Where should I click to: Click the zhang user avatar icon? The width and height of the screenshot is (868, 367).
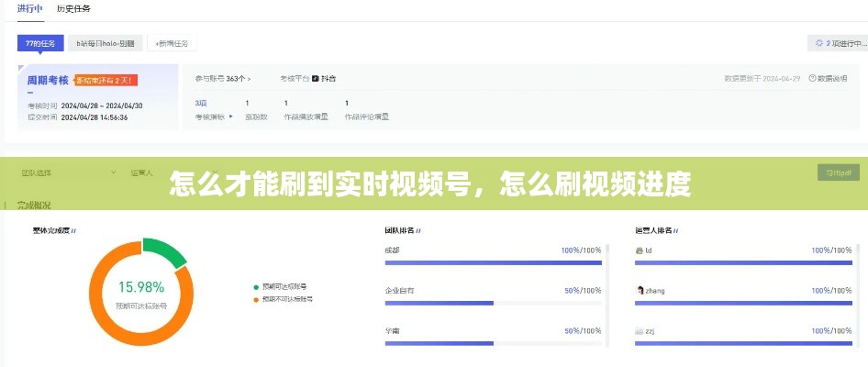point(640,290)
